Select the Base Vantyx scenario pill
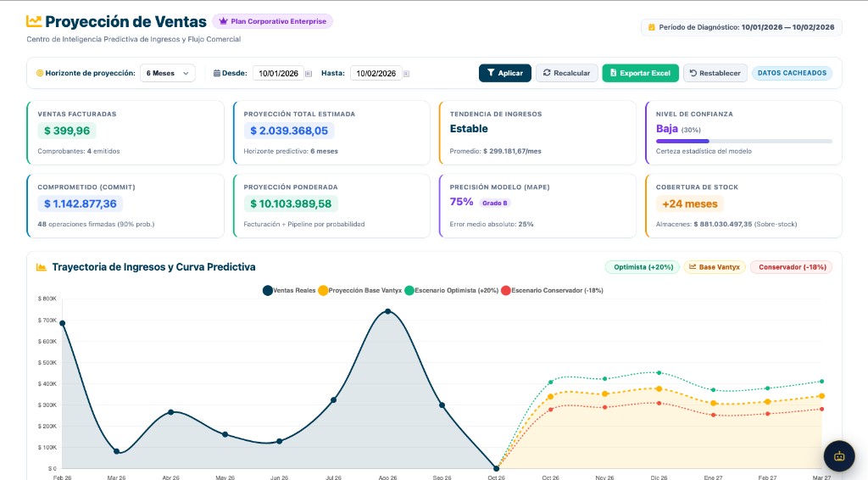The image size is (868, 480). (x=715, y=267)
